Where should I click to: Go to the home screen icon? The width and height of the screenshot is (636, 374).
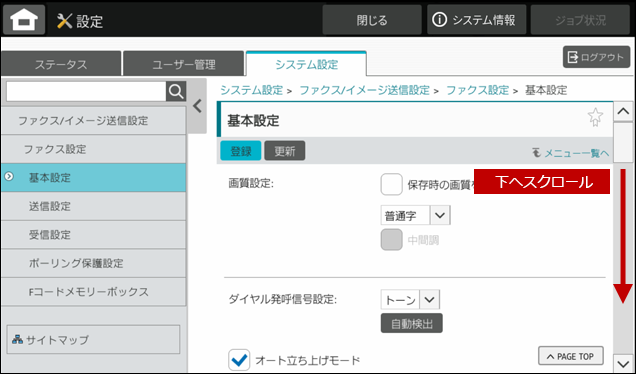24,19
